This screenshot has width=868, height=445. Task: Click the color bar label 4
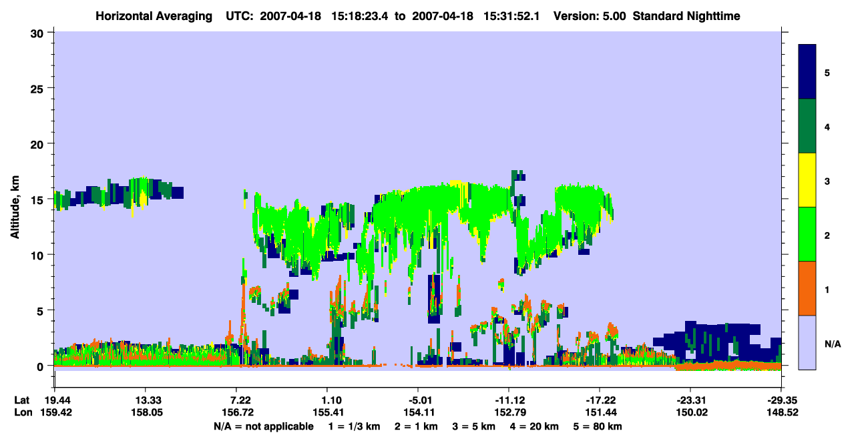[827, 126]
